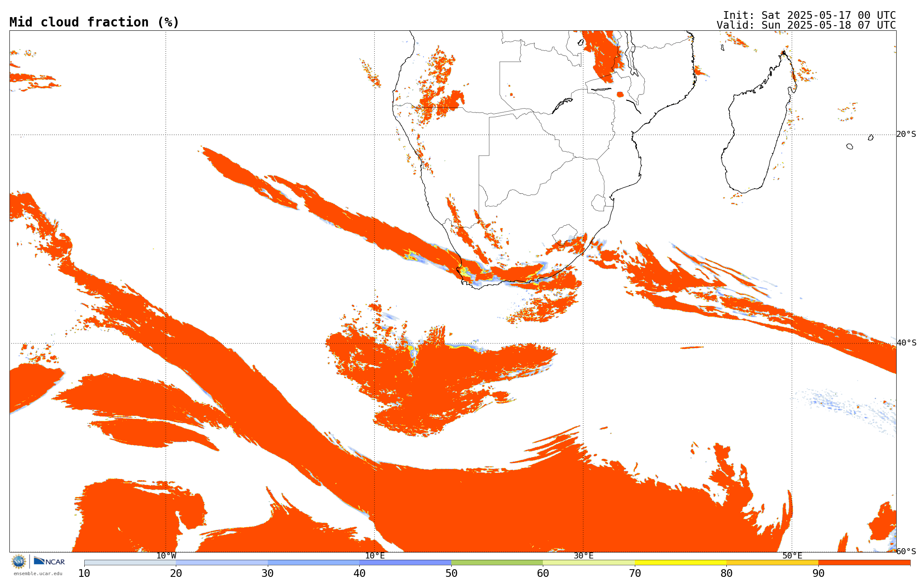Click the colorbar tick label 90
924x579 pixels.
click(818, 573)
